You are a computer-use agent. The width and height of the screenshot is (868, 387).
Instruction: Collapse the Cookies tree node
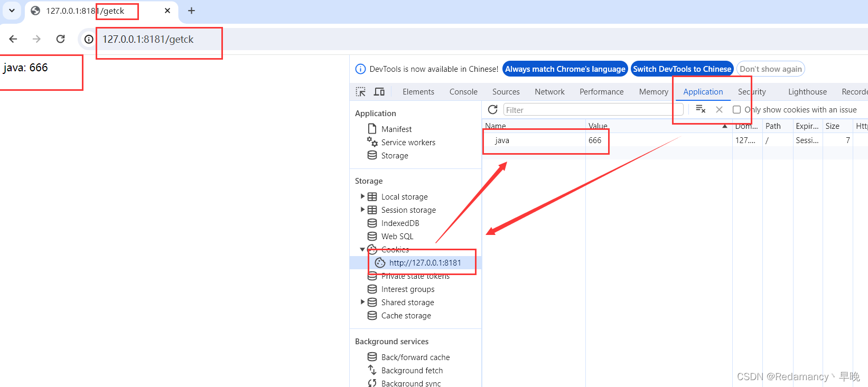[x=362, y=249]
